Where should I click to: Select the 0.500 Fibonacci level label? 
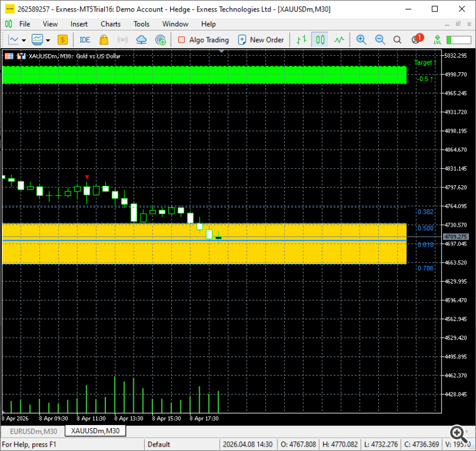click(x=425, y=228)
